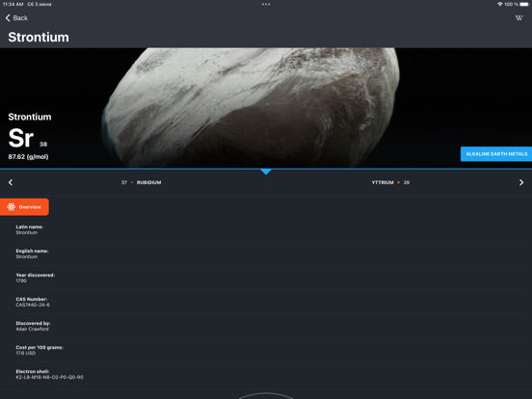Image resolution: width=532 pixels, height=399 pixels.
Task: Tap the three-dot multitasking indicator
Action: pyautogui.click(x=266, y=5)
